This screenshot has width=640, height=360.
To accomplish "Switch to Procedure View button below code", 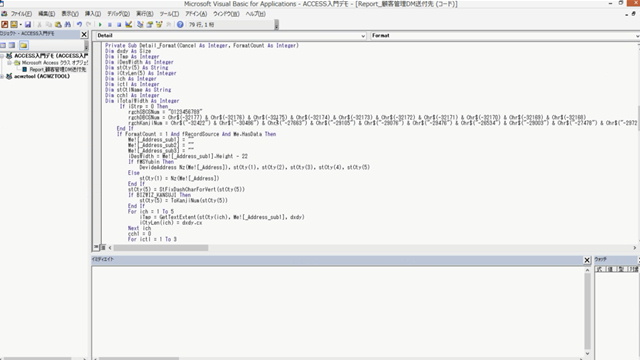I will pyautogui.click(x=96, y=247).
